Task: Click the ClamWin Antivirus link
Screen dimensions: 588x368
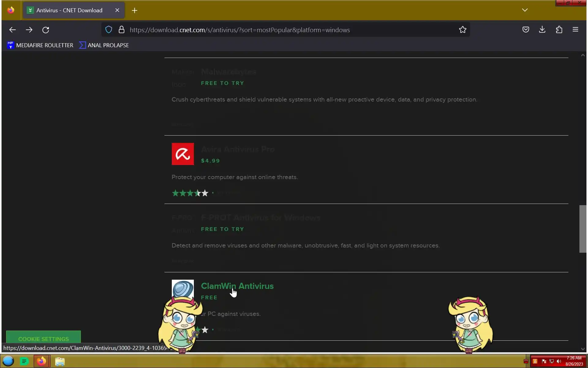Action: pos(237,286)
